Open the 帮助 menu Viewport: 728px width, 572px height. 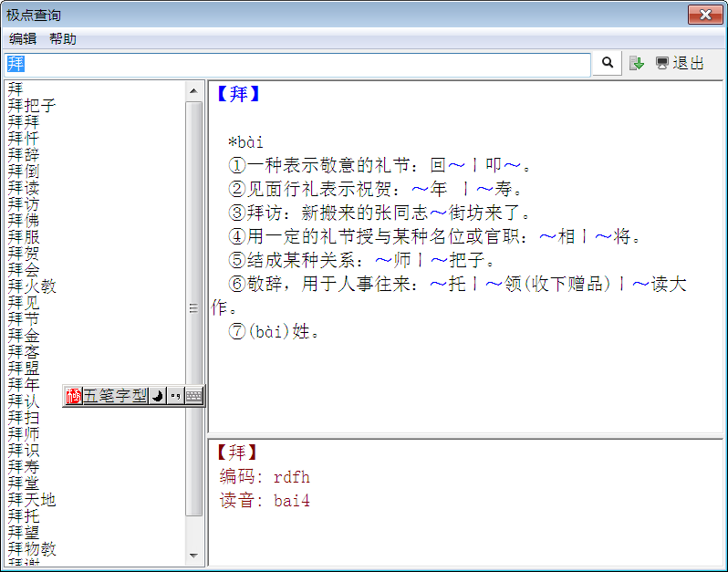tap(63, 39)
